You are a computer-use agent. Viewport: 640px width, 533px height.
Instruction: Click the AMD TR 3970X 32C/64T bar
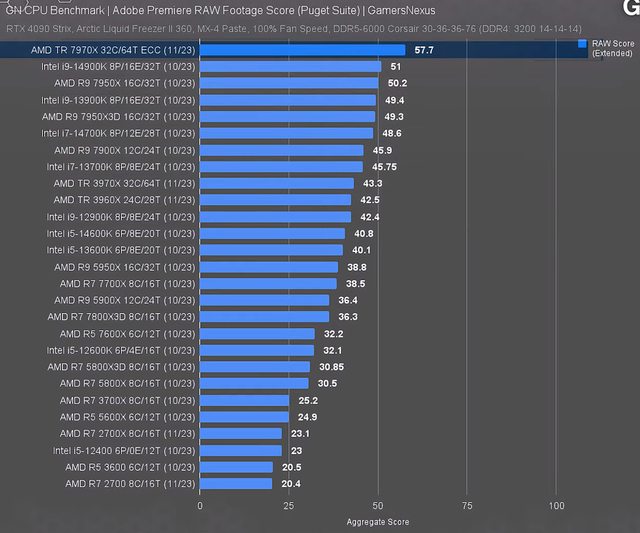click(277, 183)
